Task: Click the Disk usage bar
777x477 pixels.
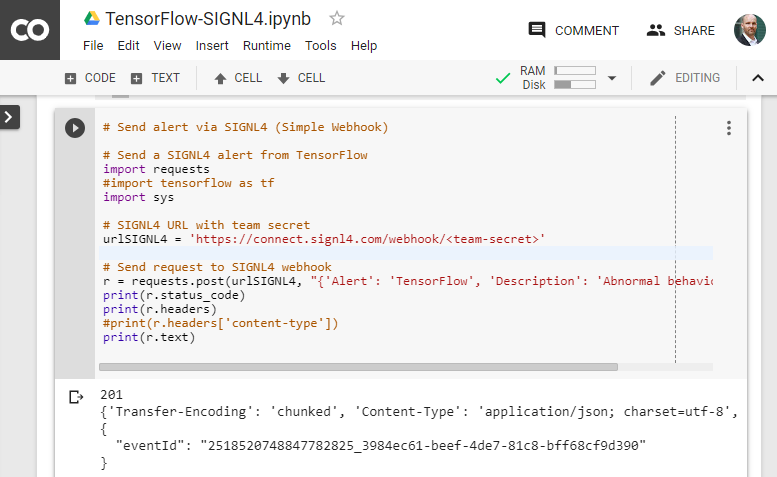Action: (x=575, y=85)
